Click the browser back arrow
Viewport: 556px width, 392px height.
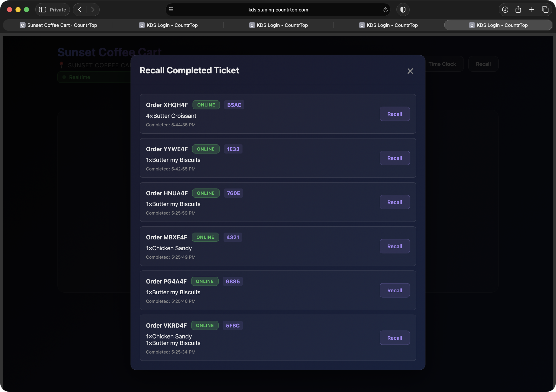(x=80, y=10)
